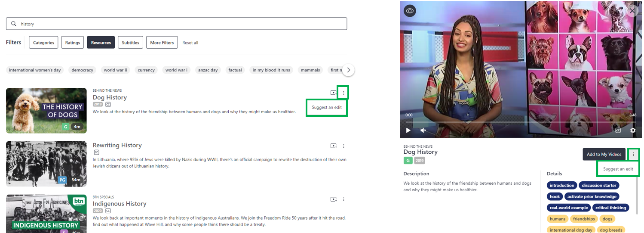Image resolution: width=644 pixels, height=233 pixels.
Task: Select the in my blood it runs tag
Action: (271, 70)
